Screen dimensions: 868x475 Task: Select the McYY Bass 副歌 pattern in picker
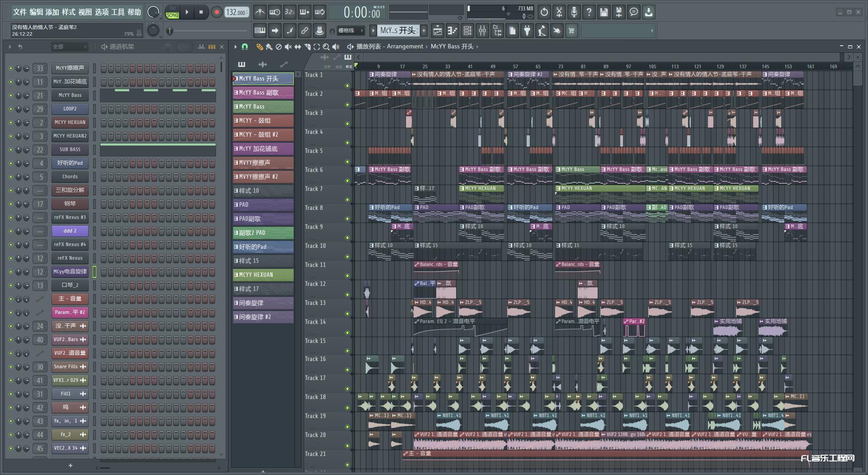(x=263, y=93)
